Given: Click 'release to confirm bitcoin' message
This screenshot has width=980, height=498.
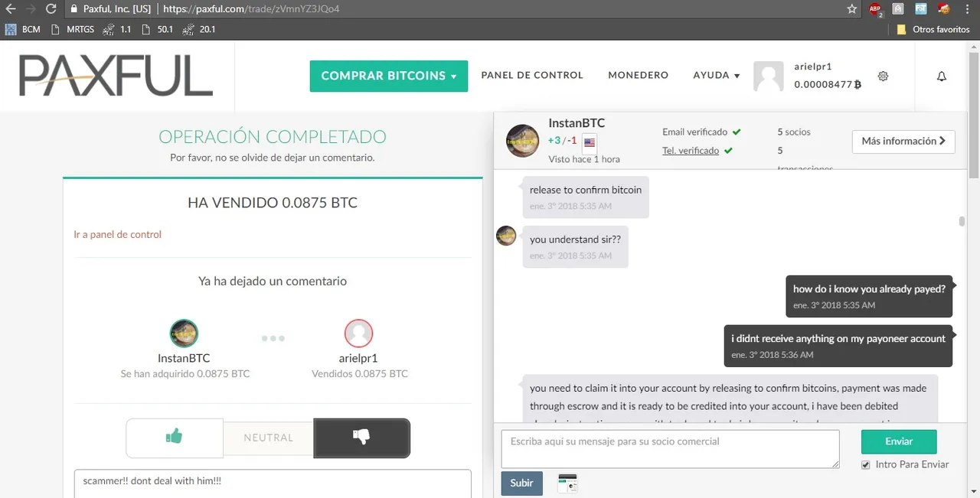Looking at the screenshot, I should pyautogui.click(x=586, y=197).
